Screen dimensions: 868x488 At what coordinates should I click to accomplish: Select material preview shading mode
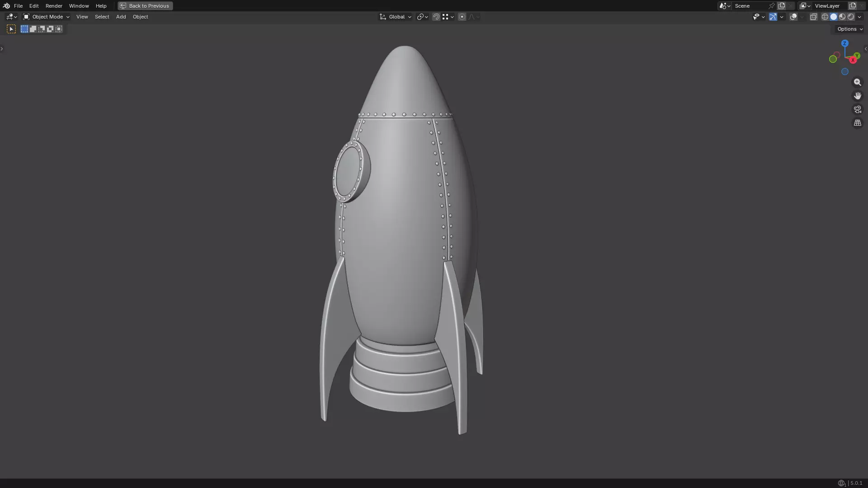pyautogui.click(x=842, y=17)
